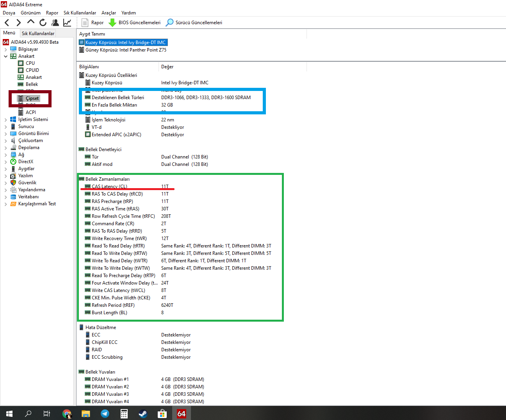
Task: Open the Araçlar menu
Action: click(109, 13)
